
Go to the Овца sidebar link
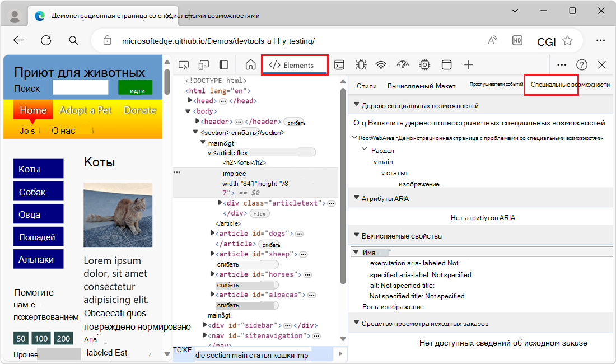(39, 214)
